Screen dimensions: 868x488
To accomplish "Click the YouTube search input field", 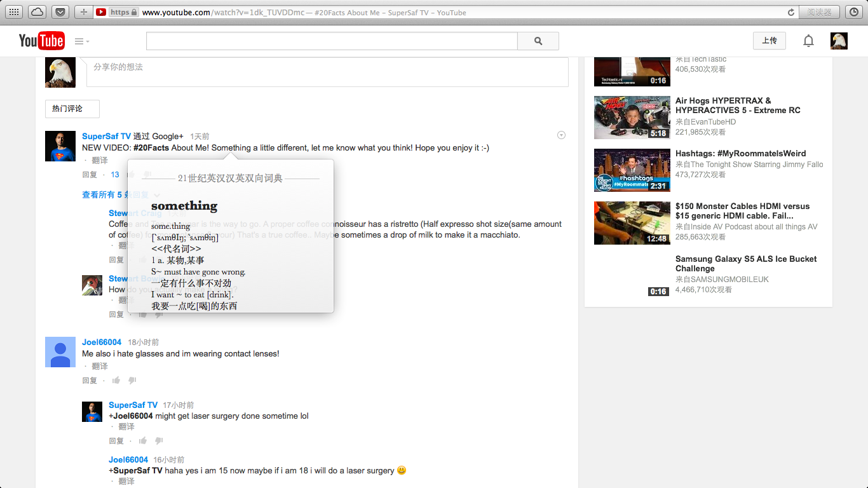I will [x=332, y=41].
